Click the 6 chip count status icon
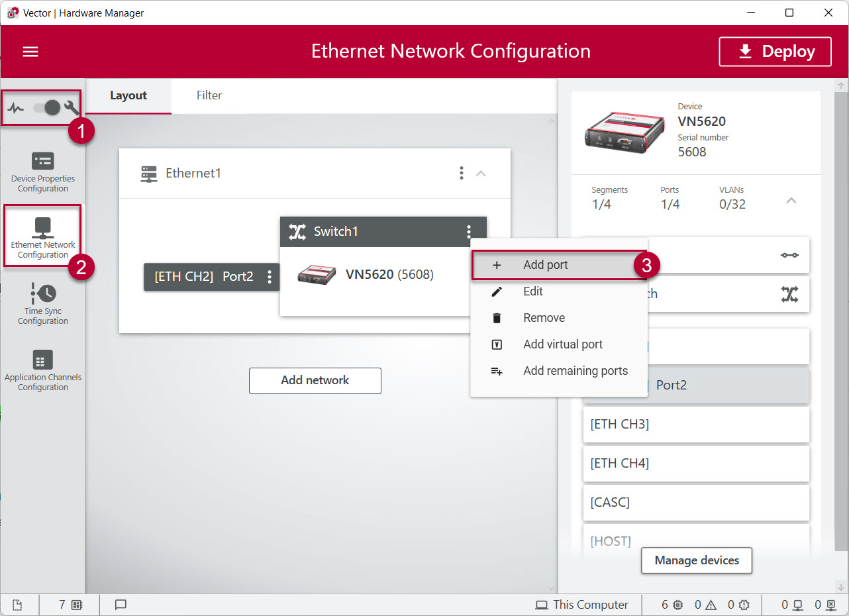This screenshot has height=616, width=849. click(x=672, y=605)
